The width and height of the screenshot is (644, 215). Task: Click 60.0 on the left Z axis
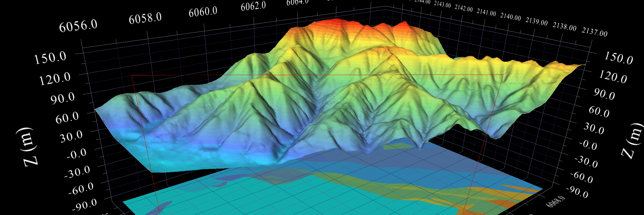[x=67, y=118]
